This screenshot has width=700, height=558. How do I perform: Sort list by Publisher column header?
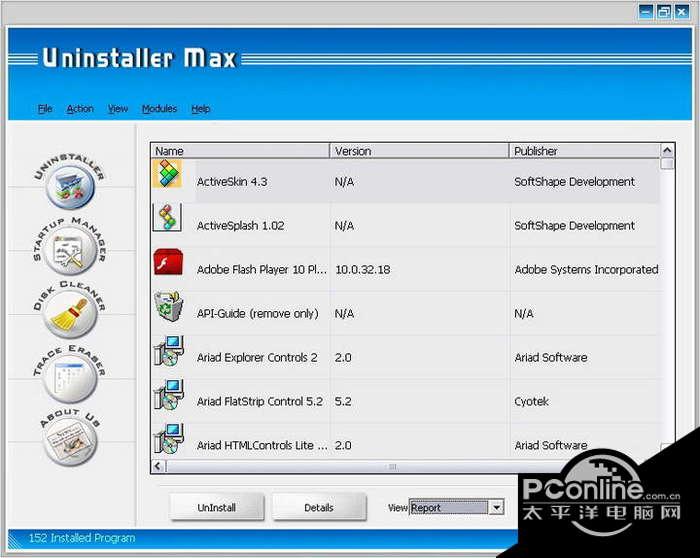(x=584, y=151)
